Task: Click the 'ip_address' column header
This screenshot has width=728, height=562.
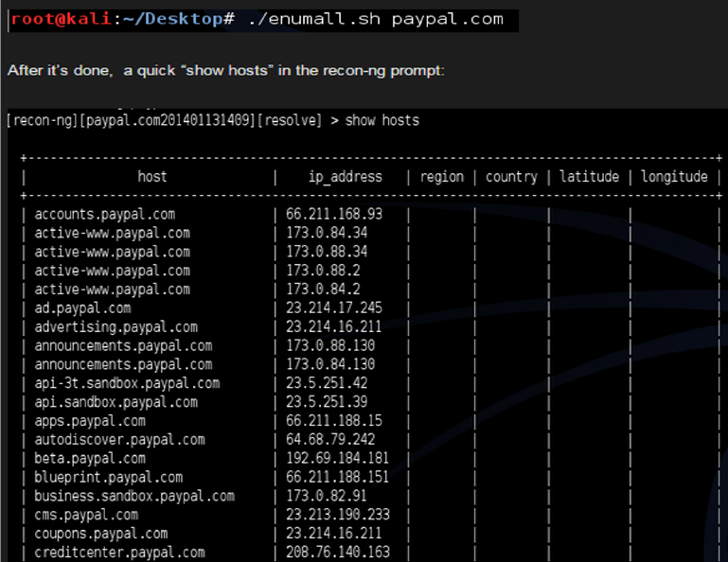Action: tap(346, 177)
